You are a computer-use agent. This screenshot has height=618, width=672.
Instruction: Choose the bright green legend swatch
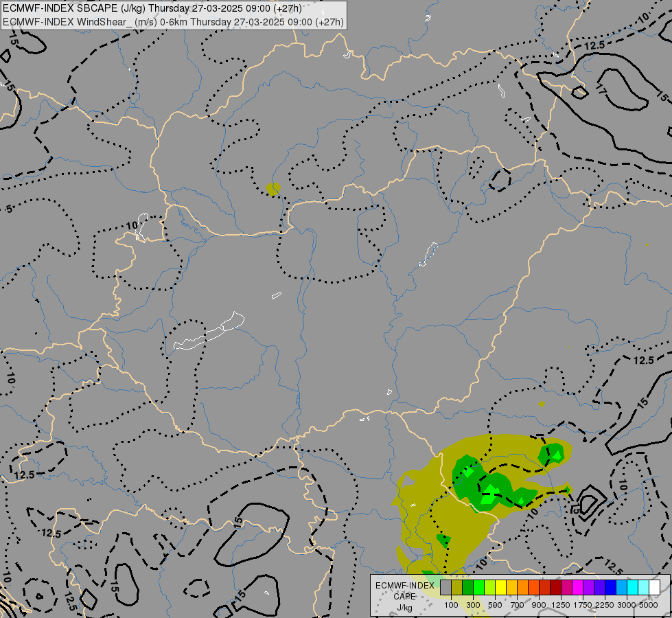(478, 587)
